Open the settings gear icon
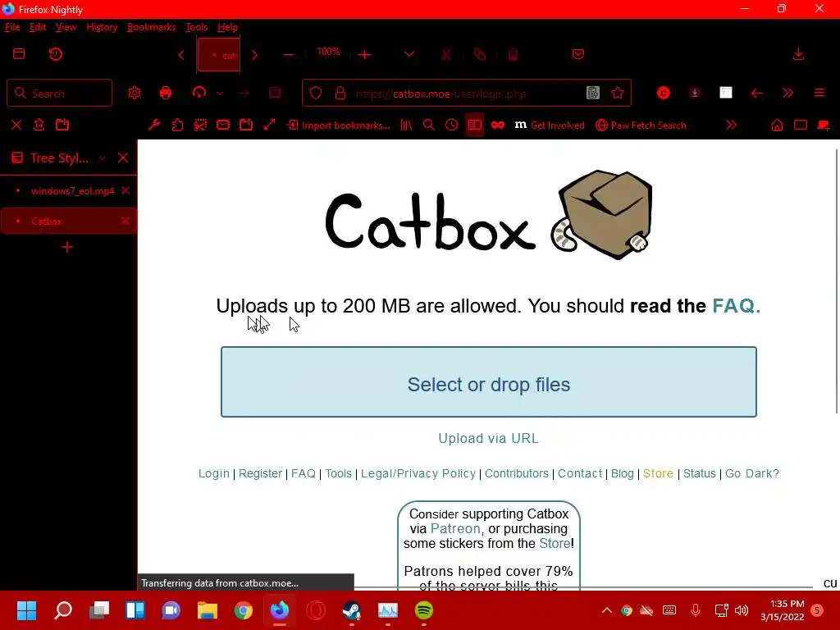840x630 pixels. (x=135, y=94)
